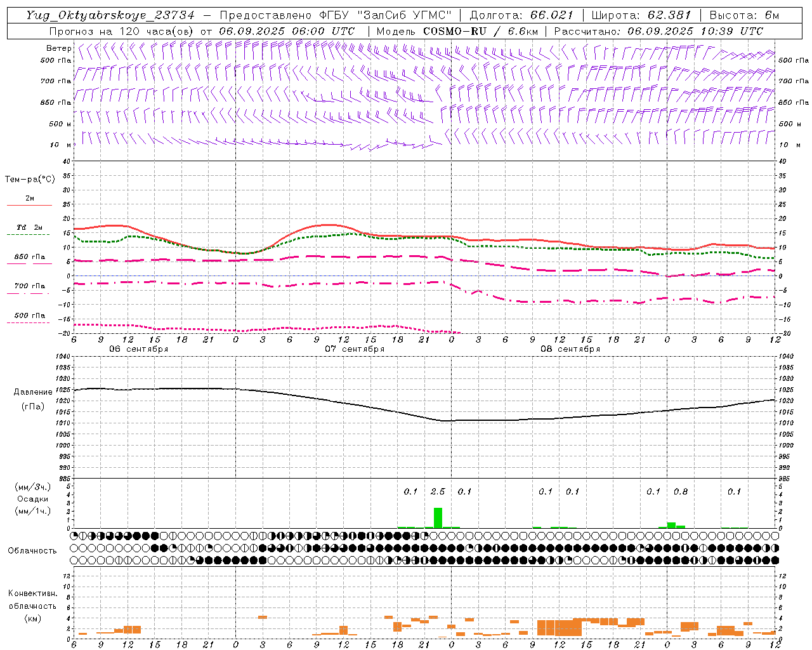
Task: Click the 08 сентября date label
Action: coord(570,349)
